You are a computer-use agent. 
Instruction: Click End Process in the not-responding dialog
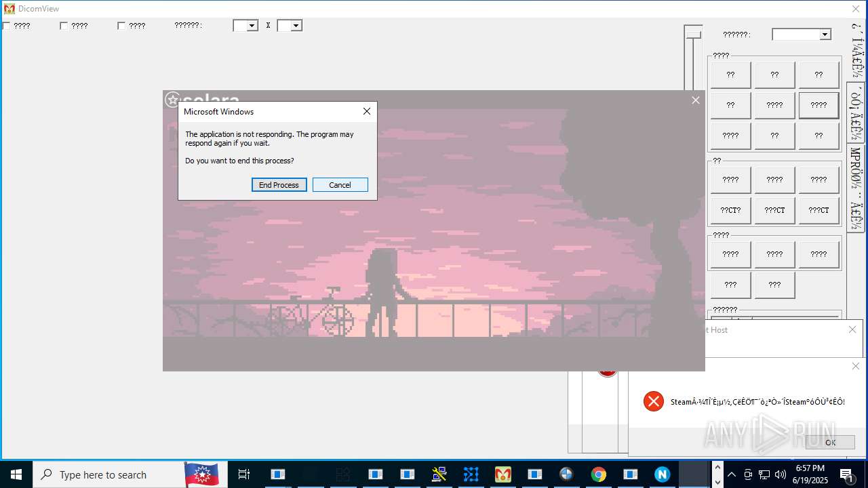coord(279,185)
